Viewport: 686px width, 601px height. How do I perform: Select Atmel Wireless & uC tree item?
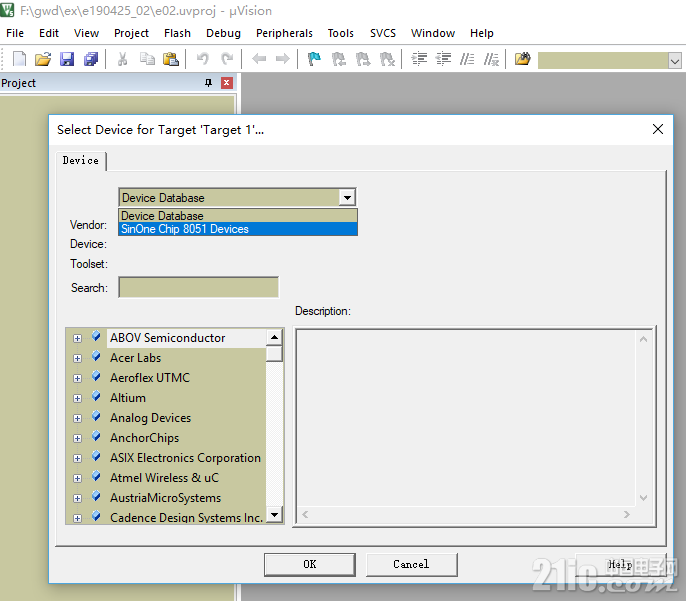coord(164,478)
